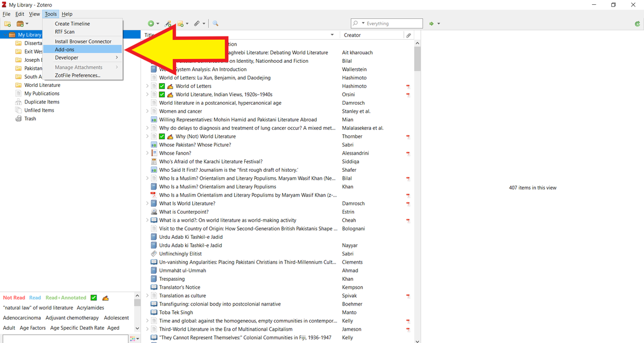644x343 pixels.
Task: Open the tag color display options selector
Action: tap(132, 338)
